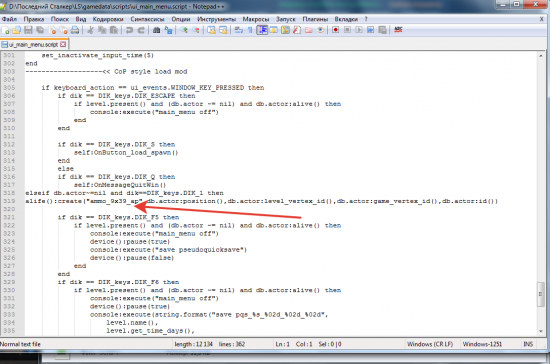
Task: Click 'Normal text file' in status bar
Action: coord(20,344)
